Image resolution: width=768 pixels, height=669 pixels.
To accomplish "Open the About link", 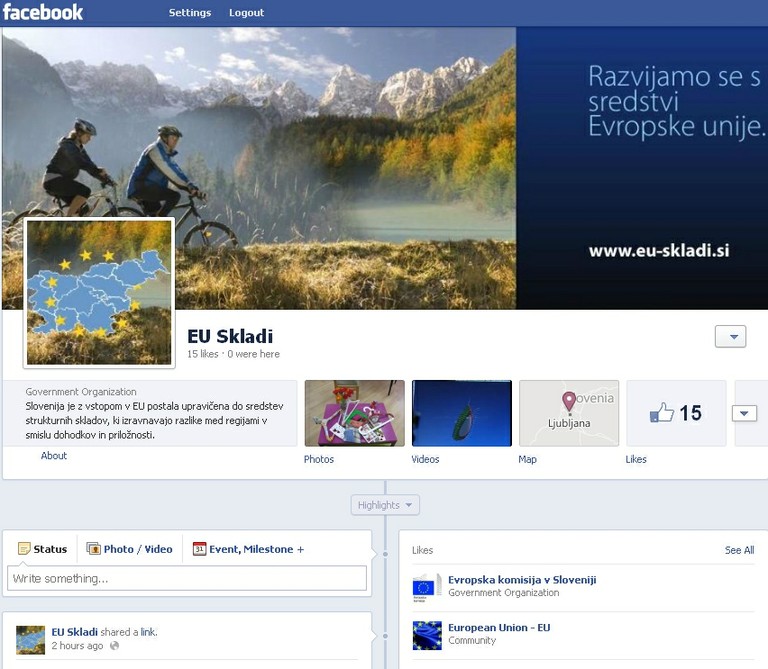I will (x=54, y=456).
